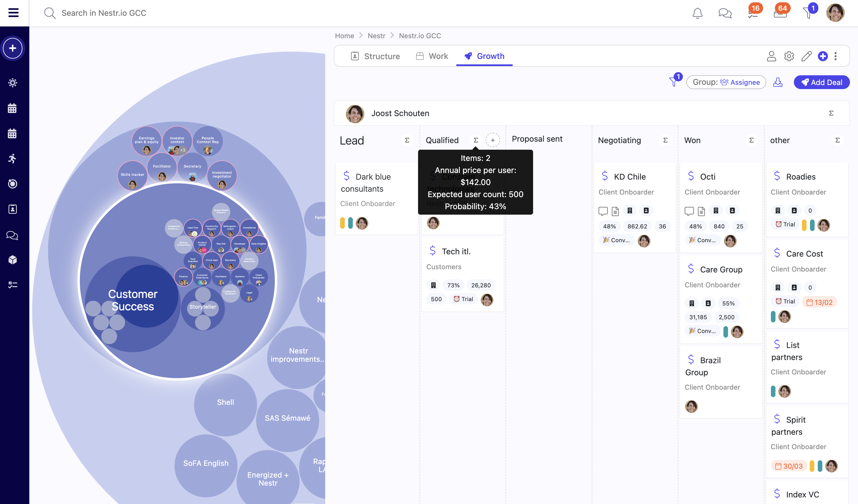
Task: Click the Trial tag on Tech itl.
Action: point(464,299)
